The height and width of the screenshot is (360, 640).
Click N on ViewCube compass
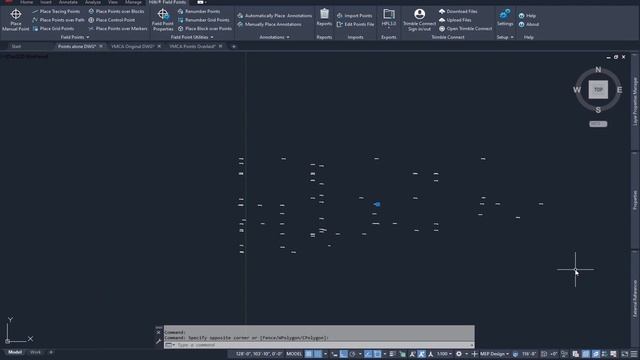(x=598, y=70)
